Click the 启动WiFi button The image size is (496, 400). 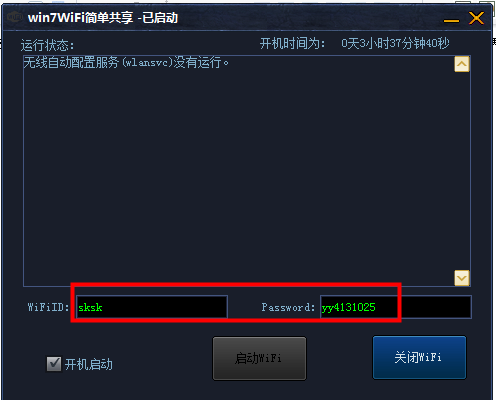[259, 358]
